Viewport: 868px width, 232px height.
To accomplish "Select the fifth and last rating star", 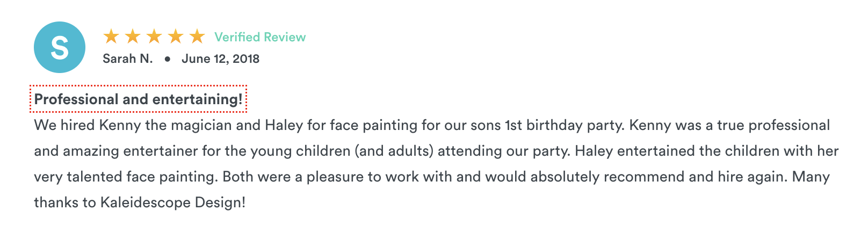I will (197, 37).
